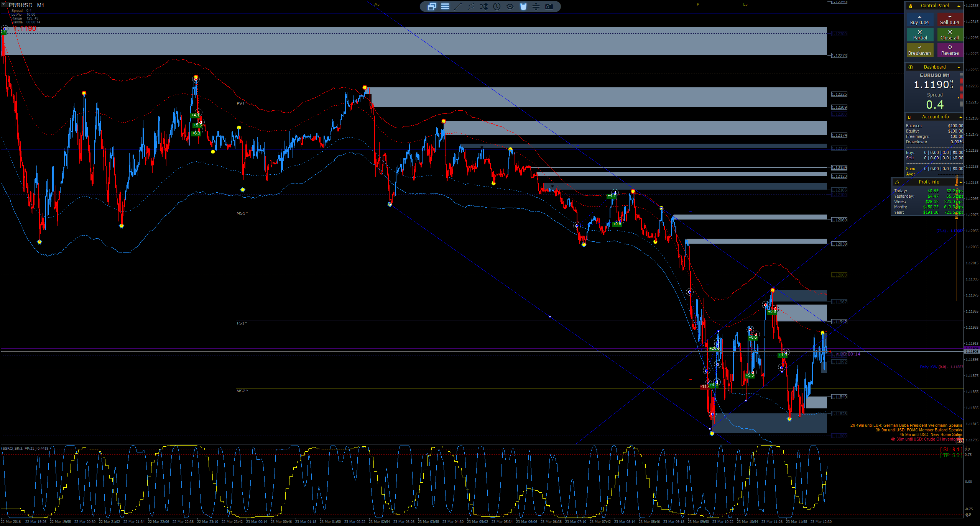
Task: Click the Dashboard header title
Action: (934, 67)
